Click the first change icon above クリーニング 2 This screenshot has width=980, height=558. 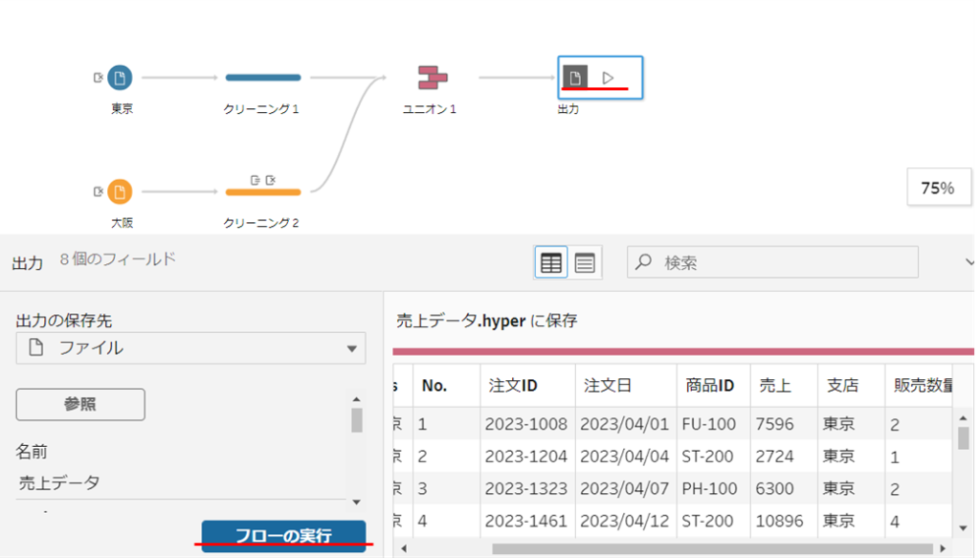[x=255, y=180]
